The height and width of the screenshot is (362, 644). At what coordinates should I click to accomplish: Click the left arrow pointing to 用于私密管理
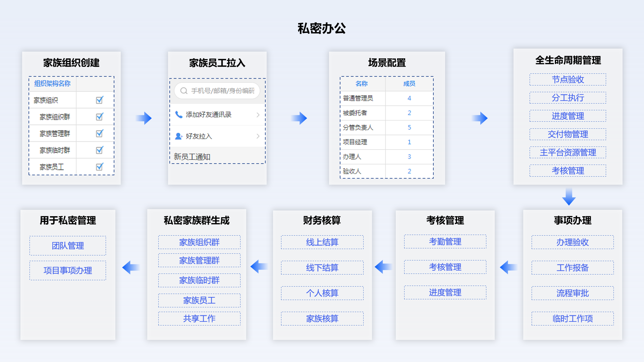pyautogui.click(x=130, y=267)
